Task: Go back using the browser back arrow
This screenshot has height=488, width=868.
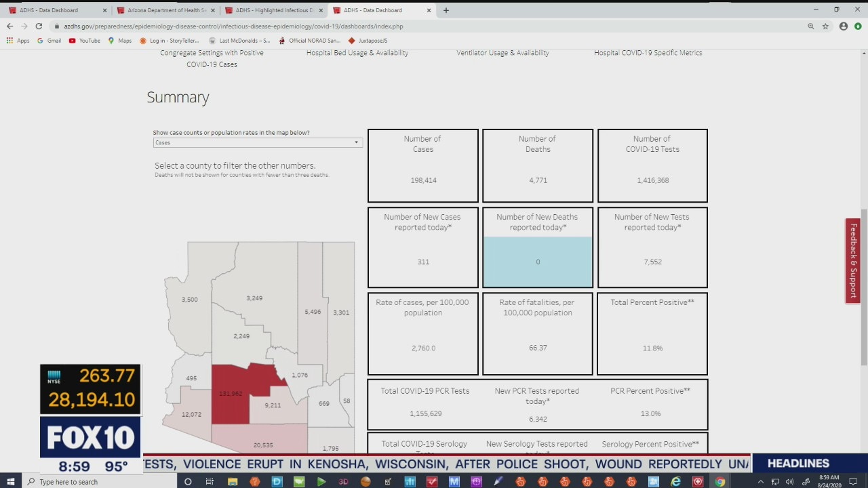Action: click(9, 26)
